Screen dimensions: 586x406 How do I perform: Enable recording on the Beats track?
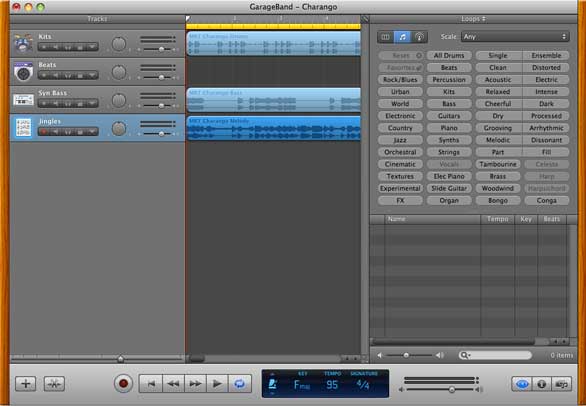pyautogui.click(x=44, y=75)
